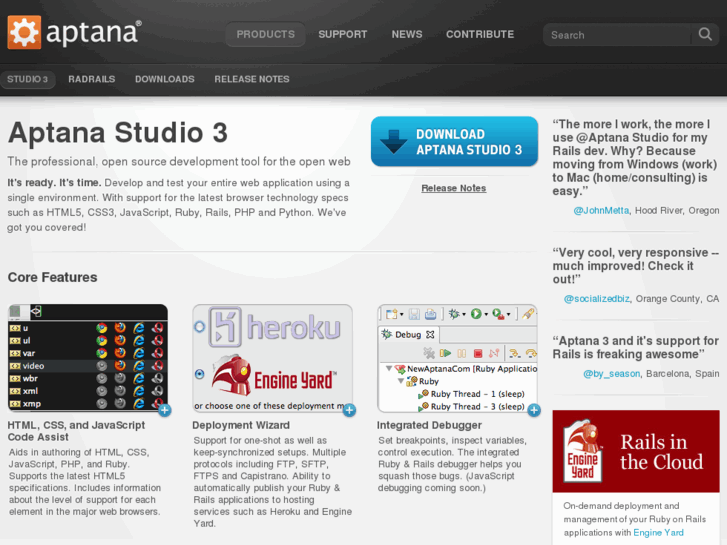
Task: Follow the Engine Yard text link
Action: click(658, 532)
